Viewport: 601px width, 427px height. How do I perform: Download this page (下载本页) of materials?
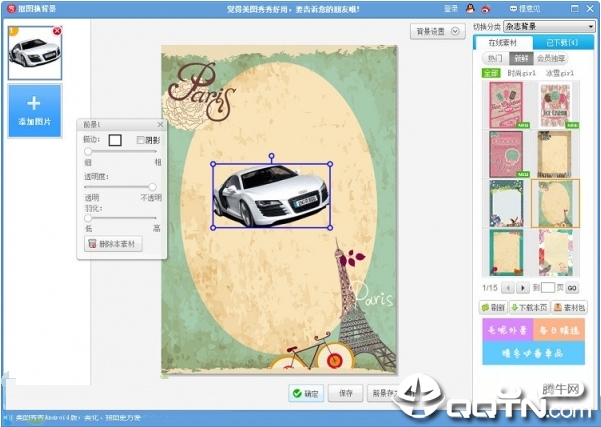pos(530,308)
